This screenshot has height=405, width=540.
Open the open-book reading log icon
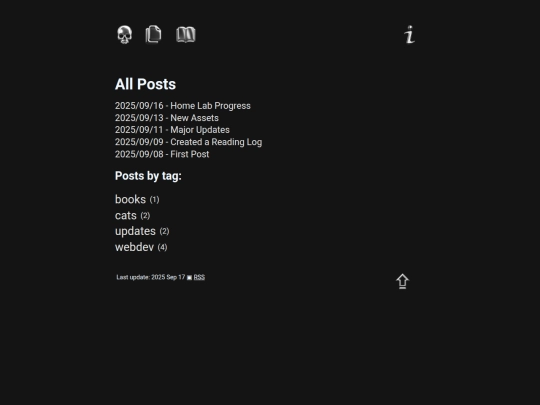186,34
